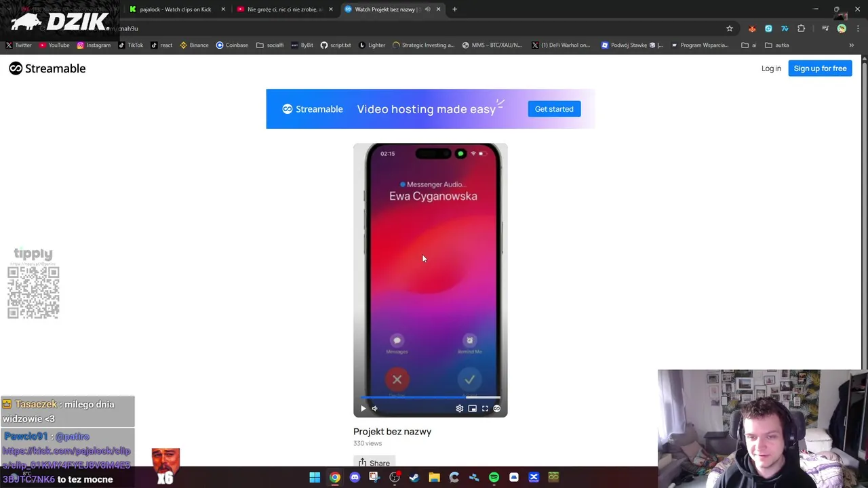
Task: Open Binance bookmark
Action: point(194,45)
